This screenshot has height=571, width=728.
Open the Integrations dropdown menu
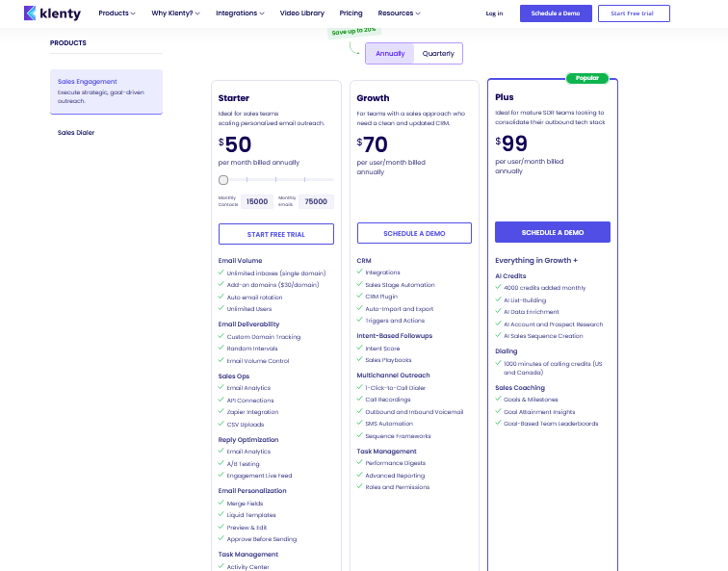(240, 13)
